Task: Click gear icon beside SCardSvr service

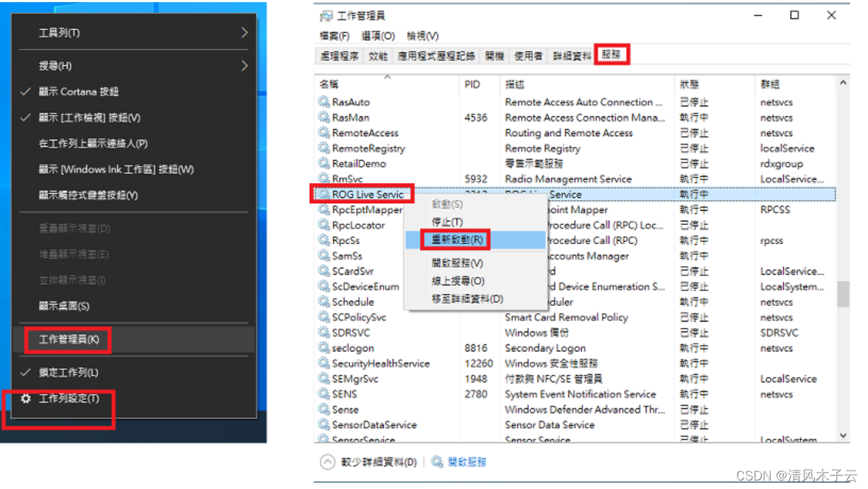Action: (324, 271)
